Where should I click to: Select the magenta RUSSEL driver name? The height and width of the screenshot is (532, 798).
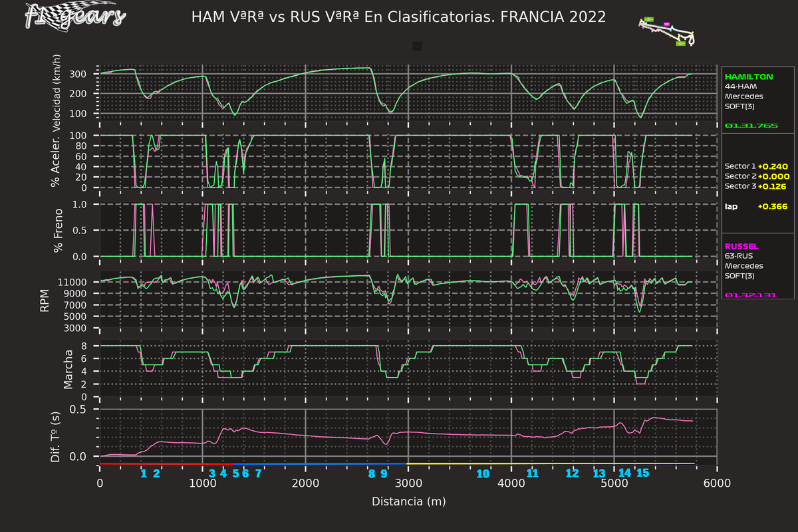tap(741, 246)
